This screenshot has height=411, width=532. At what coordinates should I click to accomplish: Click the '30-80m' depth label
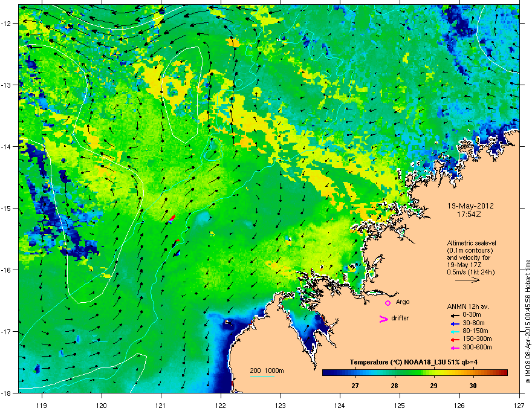[473, 323]
